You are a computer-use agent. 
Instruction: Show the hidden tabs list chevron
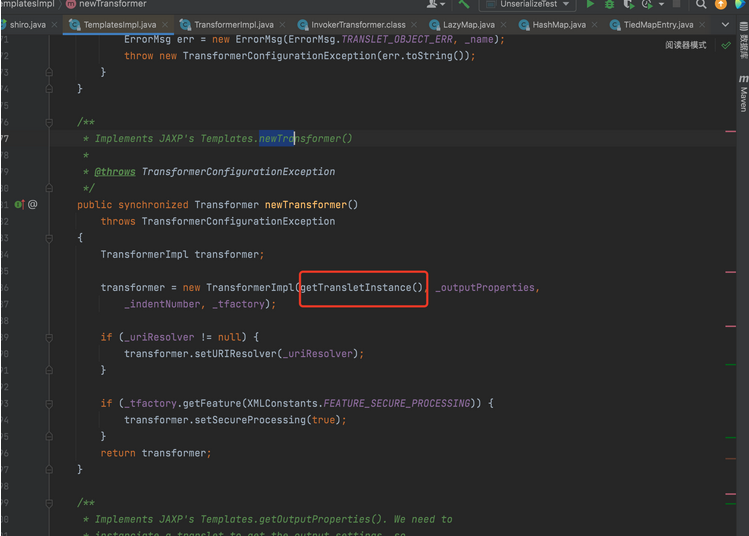coord(725,24)
